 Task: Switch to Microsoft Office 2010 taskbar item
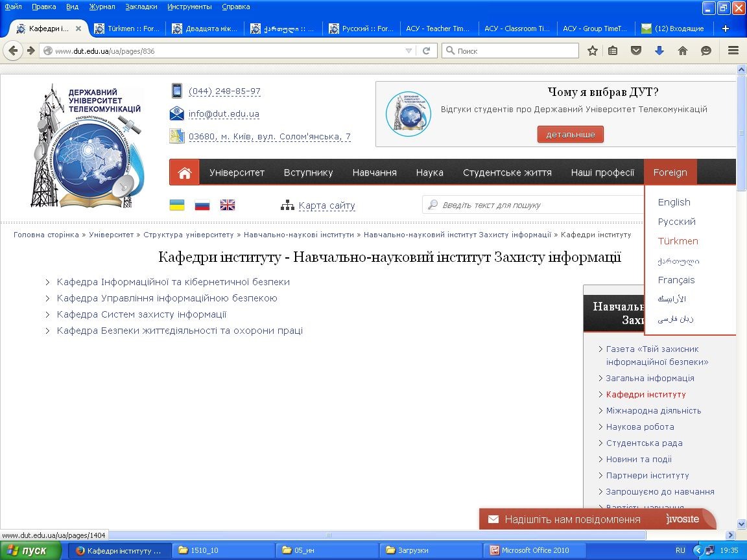(534, 550)
